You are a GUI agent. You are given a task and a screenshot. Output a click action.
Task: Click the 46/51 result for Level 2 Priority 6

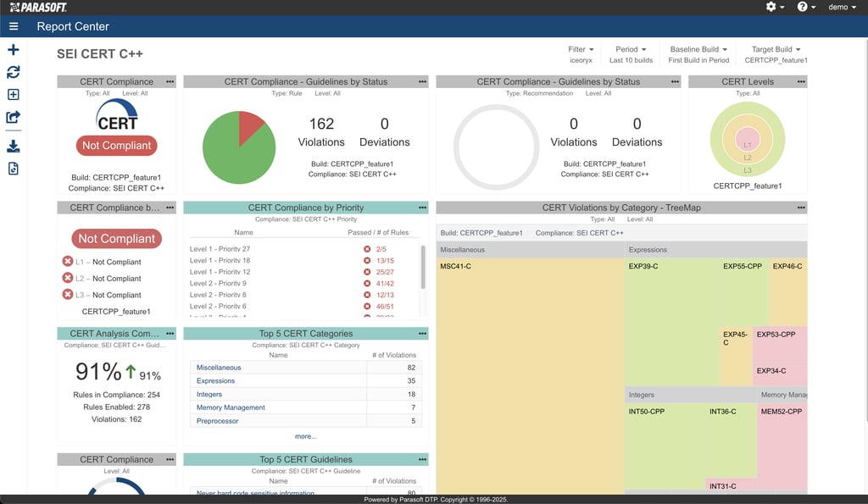point(385,307)
